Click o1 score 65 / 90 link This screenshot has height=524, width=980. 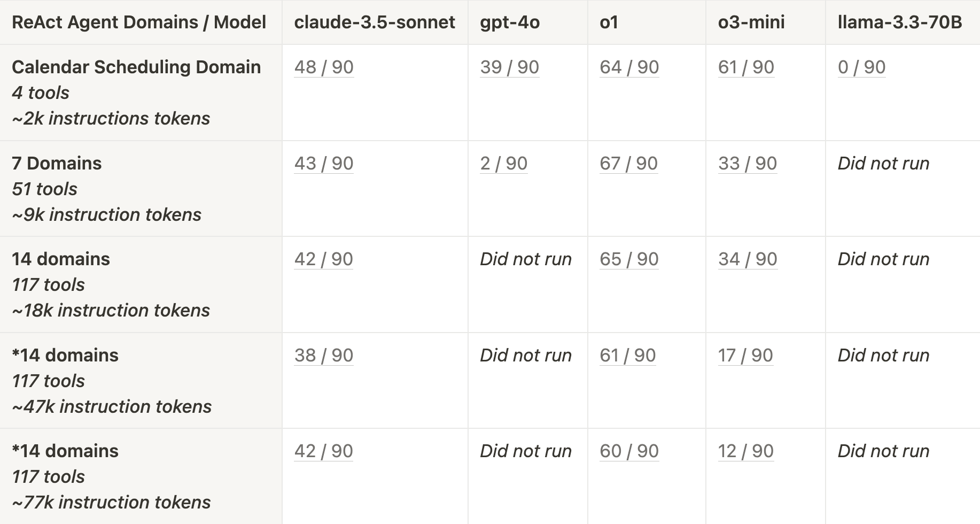coord(629,259)
